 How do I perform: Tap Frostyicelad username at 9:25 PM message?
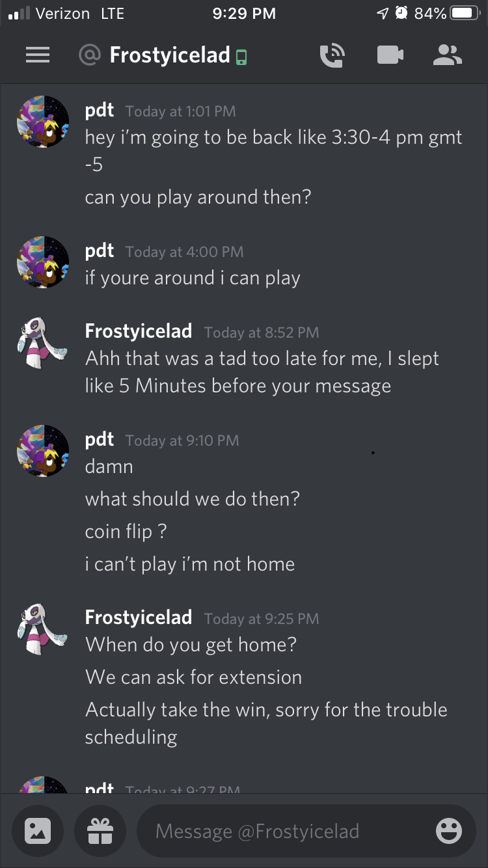pos(139,617)
